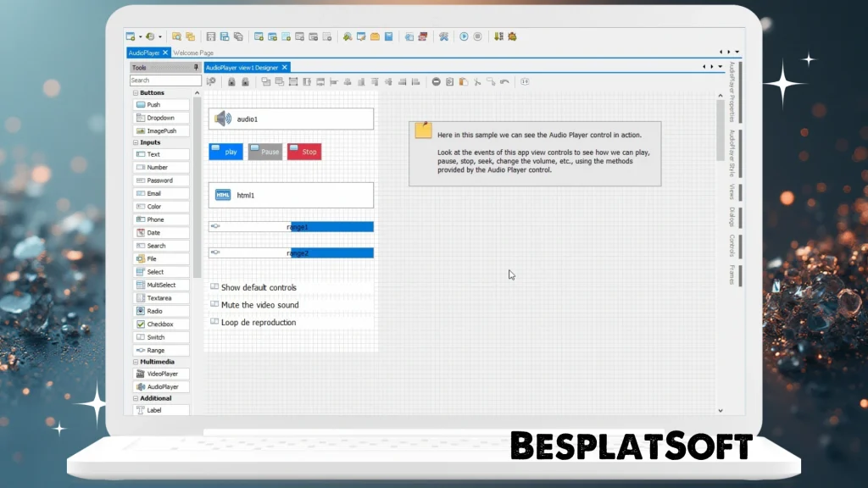Open the app options wrench icon
The height and width of the screenshot is (488, 868).
click(444, 36)
